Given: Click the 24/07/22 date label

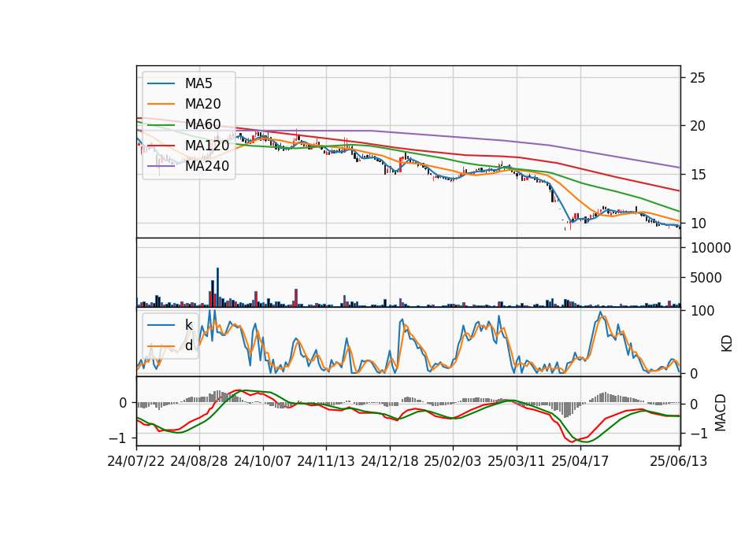Looking at the screenshot, I should pyautogui.click(x=136, y=461).
